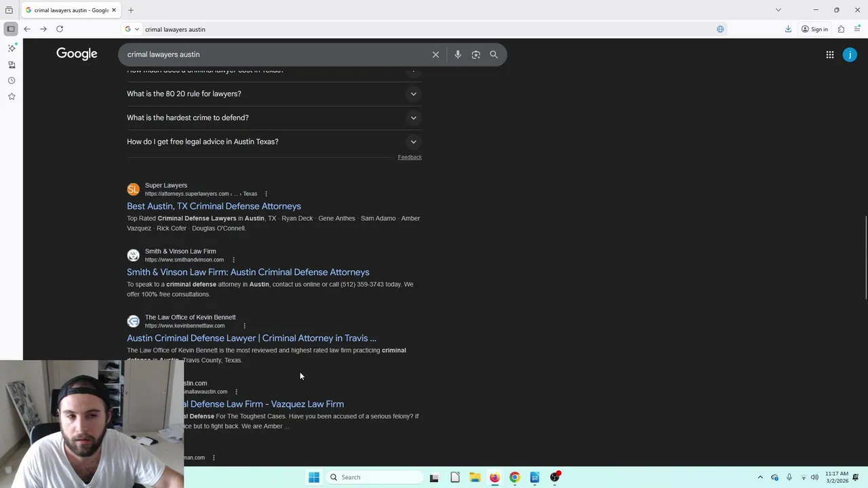Start voice search with microphone
868x488 pixels.
458,55
